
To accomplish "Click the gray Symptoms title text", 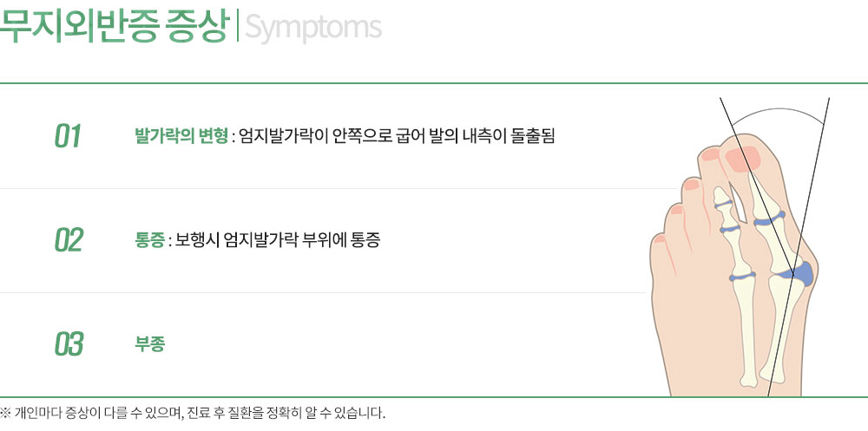I will point(313,28).
